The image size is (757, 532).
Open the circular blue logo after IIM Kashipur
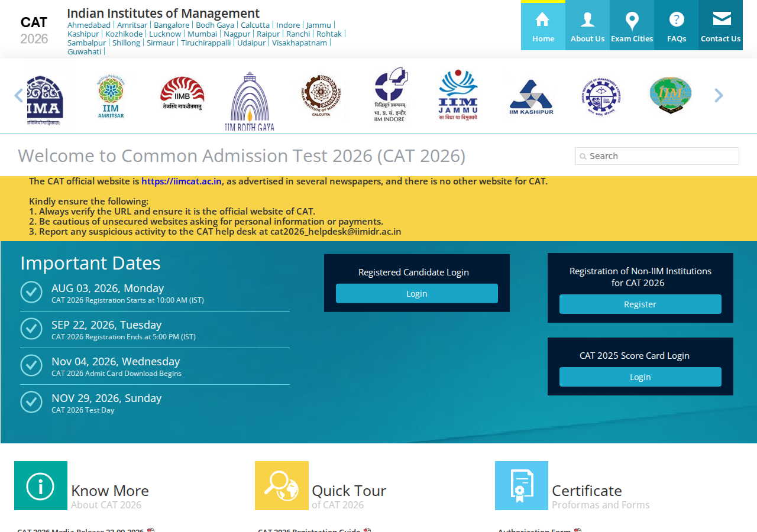tap(601, 96)
